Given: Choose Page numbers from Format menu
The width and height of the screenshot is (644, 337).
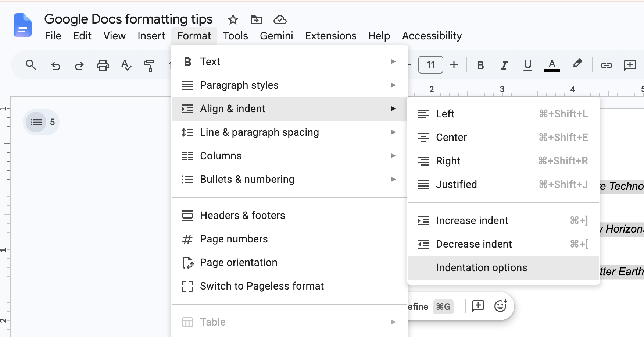Looking at the screenshot, I should point(290,239).
